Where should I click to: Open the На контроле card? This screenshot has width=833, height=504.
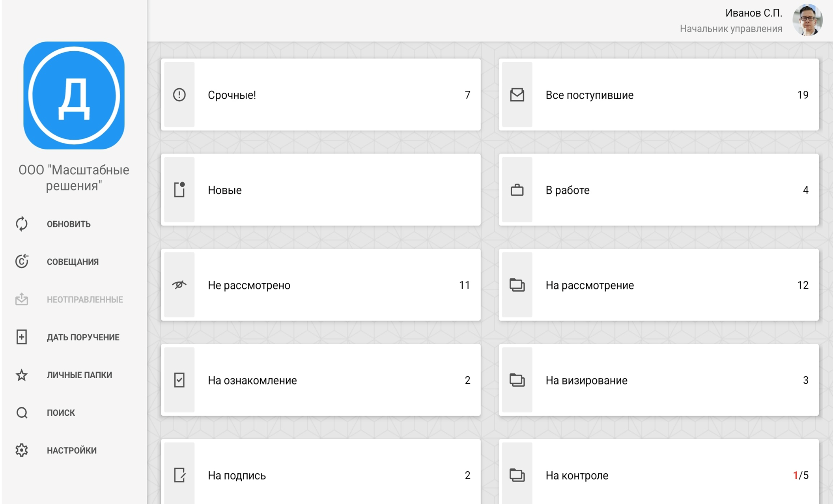click(x=659, y=472)
